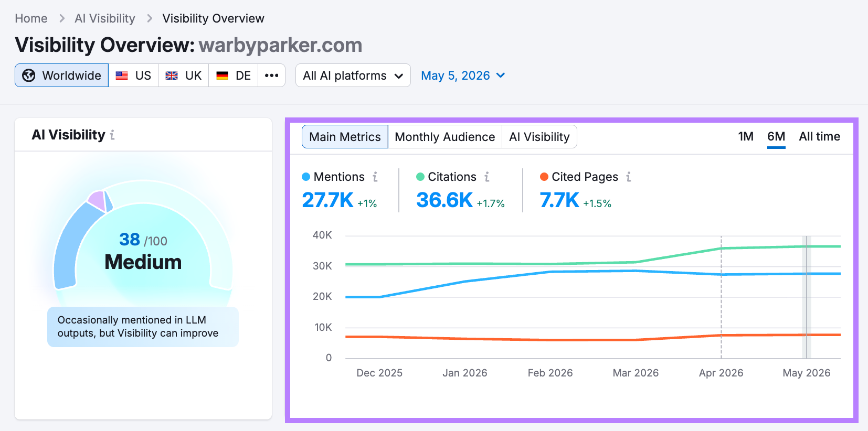Click the Apr 2026 dashed chart marker

click(x=721, y=297)
